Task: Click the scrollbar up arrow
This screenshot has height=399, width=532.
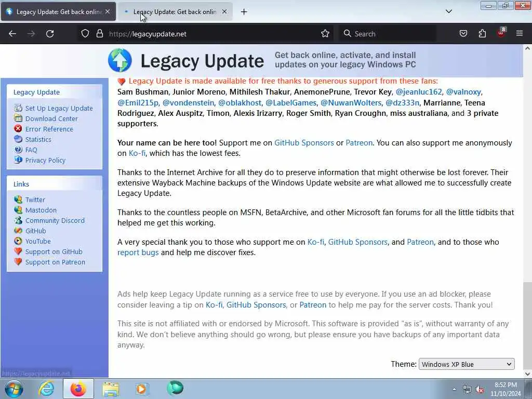Action: click(x=528, y=48)
